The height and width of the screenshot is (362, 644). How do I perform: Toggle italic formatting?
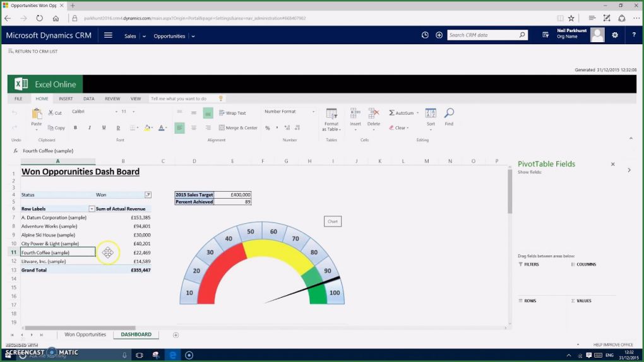[90, 127]
